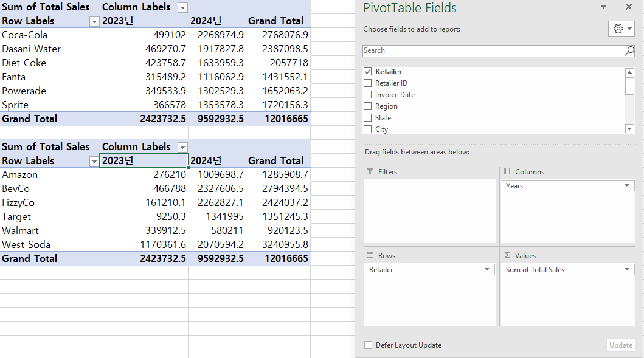Open the Column Labels filter in the top pivot table
The height and width of the screenshot is (358, 644).
pyautogui.click(x=183, y=8)
